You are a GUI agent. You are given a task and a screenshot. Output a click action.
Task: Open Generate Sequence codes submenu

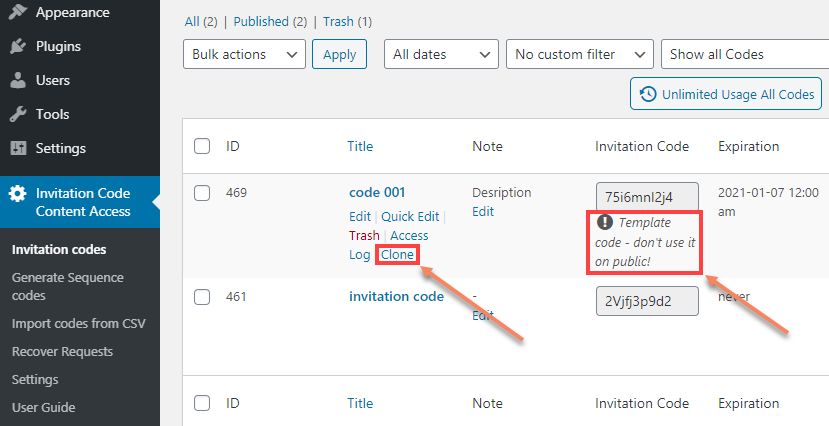pos(68,286)
